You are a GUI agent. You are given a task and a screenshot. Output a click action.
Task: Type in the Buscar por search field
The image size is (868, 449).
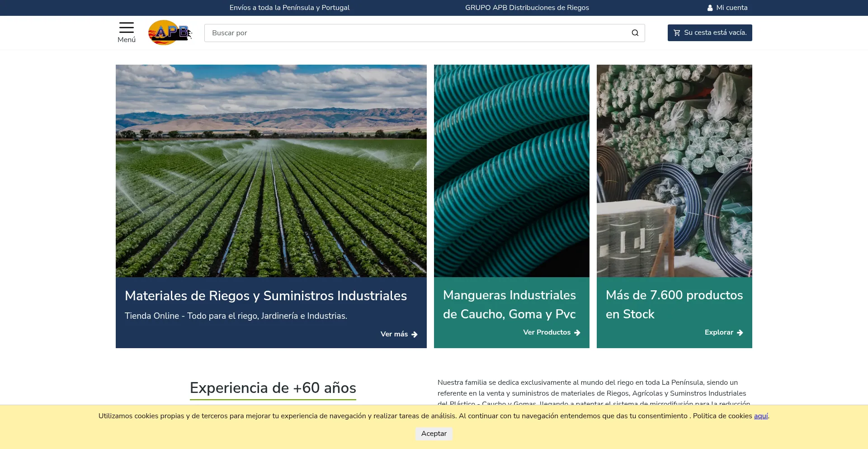point(416,33)
